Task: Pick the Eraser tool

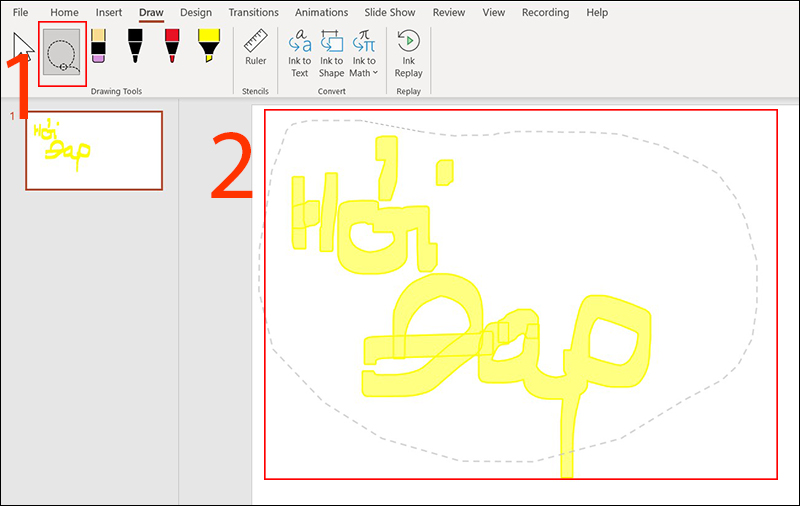Action: point(98,47)
